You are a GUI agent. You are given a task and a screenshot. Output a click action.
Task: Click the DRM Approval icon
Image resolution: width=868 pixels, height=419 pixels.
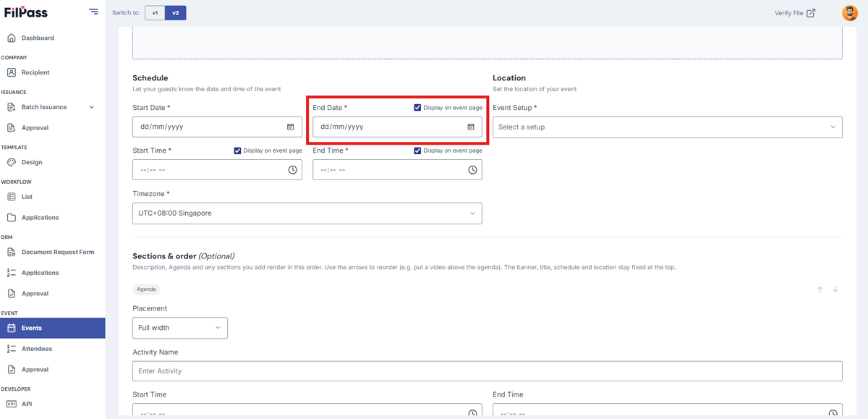coord(11,293)
